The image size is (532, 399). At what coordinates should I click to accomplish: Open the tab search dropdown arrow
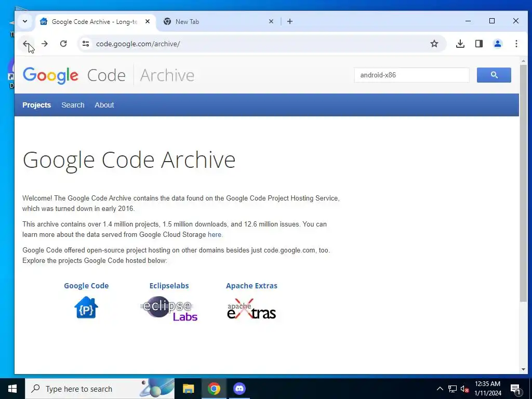click(25, 21)
